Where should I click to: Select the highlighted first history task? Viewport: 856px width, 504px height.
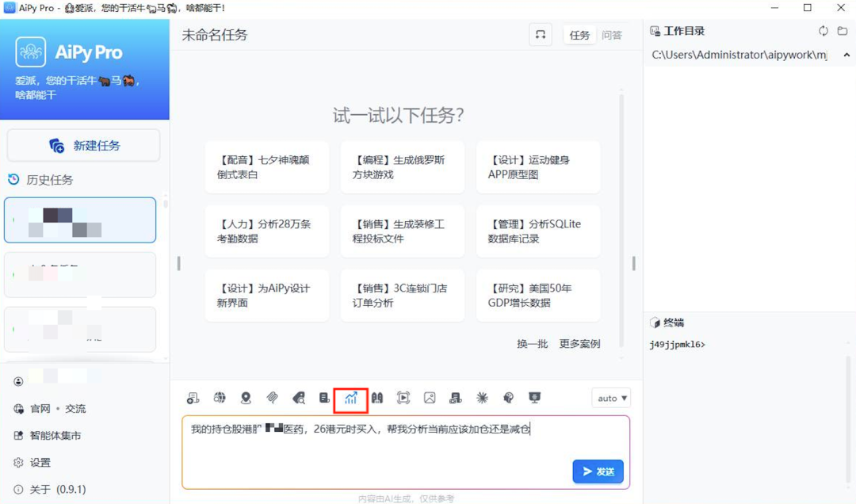(x=80, y=220)
